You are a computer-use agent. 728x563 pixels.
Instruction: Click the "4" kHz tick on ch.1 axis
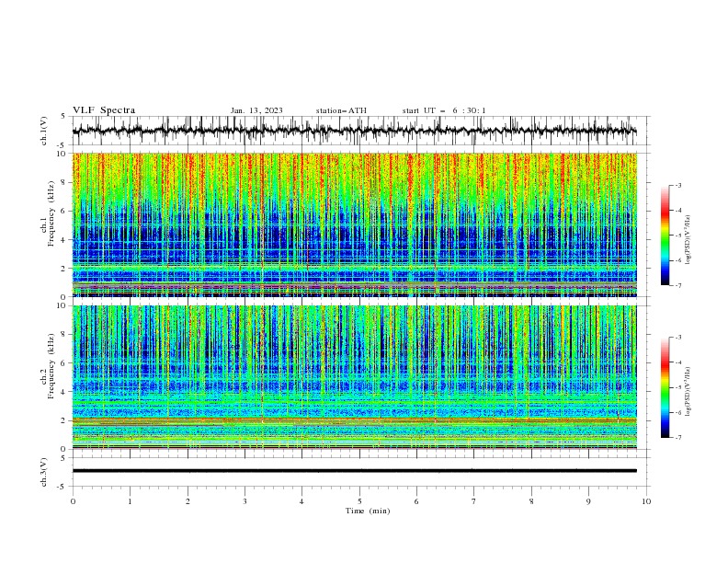click(64, 240)
